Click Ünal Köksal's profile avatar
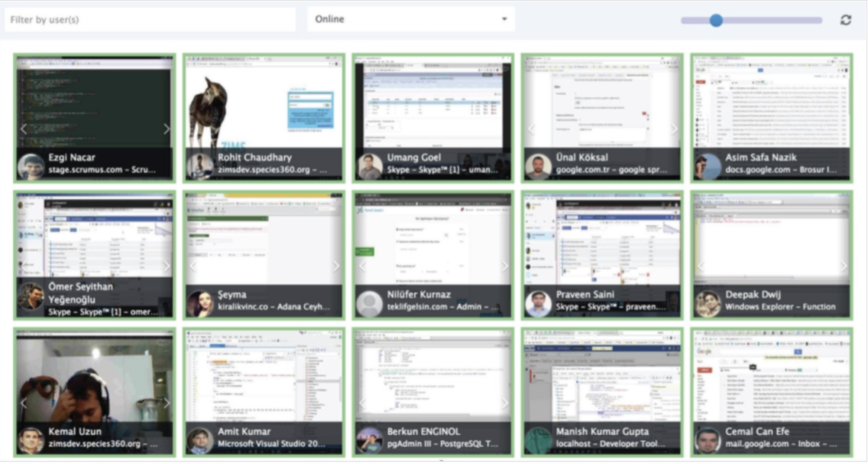868x464 pixels. (538, 167)
